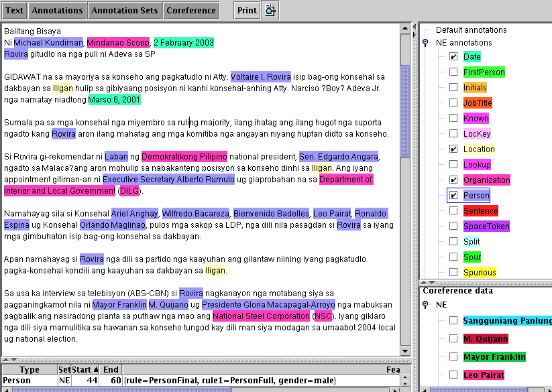Image resolution: width=552 pixels, height=392 pixels.
Task: Check the Sangguniang Panlung coreference checkbox
Action: click(453, 320)
